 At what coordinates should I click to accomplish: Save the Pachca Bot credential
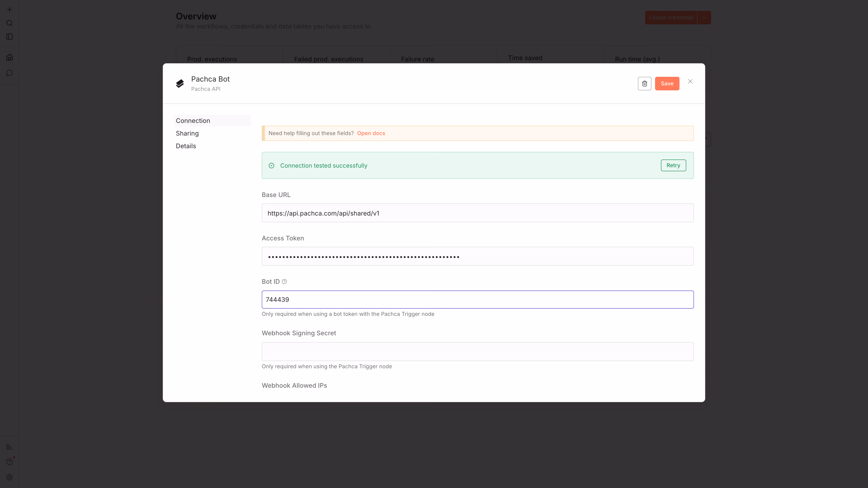[667, 84]
